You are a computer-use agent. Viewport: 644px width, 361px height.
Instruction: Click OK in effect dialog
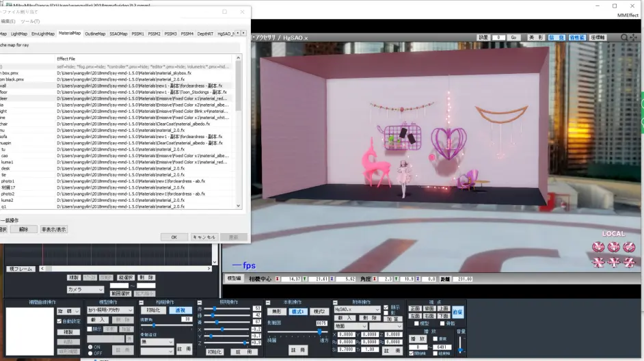(x=174, y=237)
